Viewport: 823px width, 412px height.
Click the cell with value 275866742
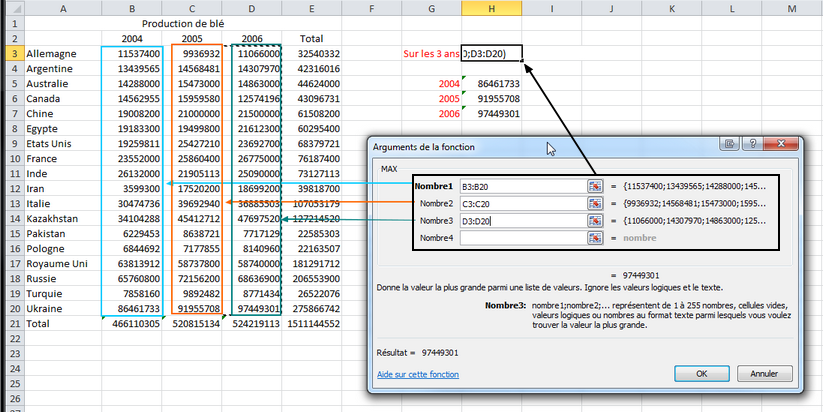312,309
